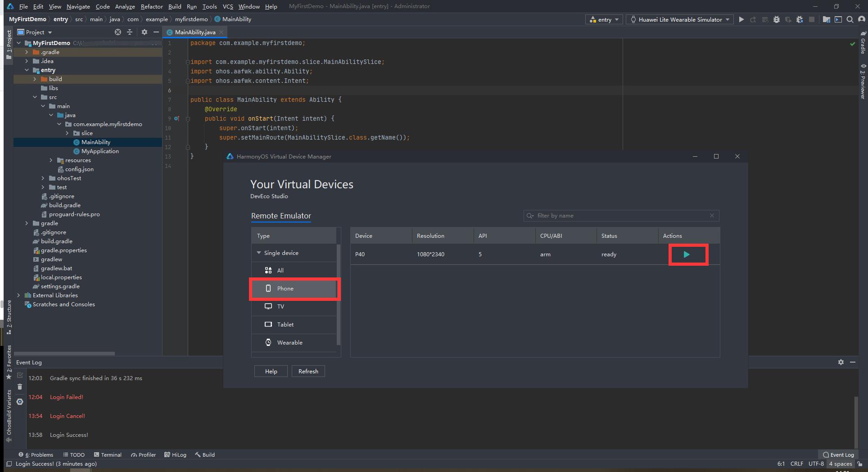868x472 pixels.
Task: Open Event Log settings hexagon icon
Action: pyautogui.click(x=20, y=402)
